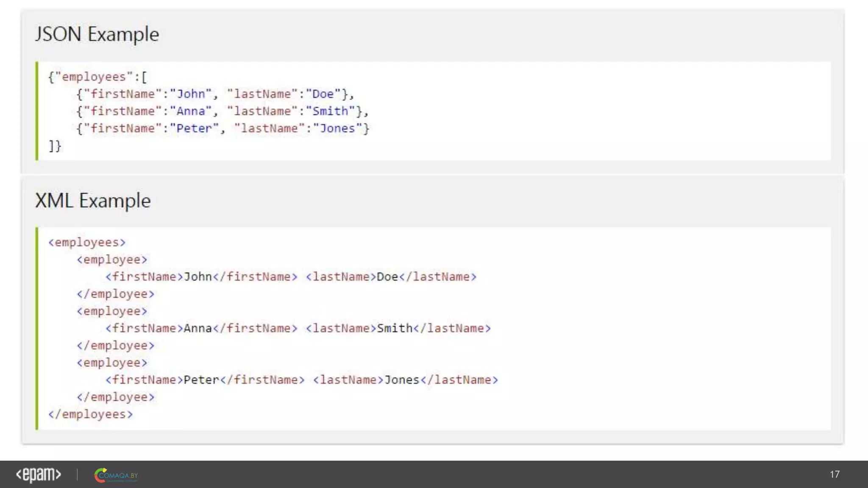The height and width of the screenshot is (488, 868).
Task: Click Doe text in XML lastName
Action: pos(387,277)
